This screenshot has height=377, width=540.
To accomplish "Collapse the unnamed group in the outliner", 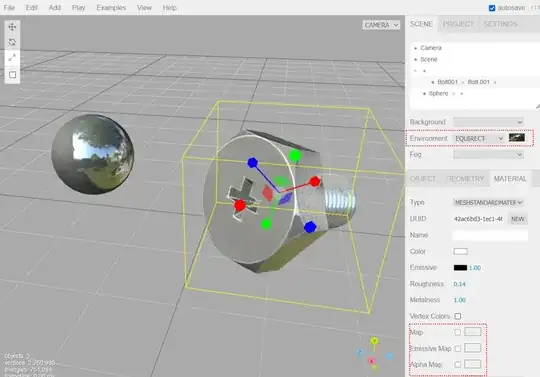I will [415, 71].
